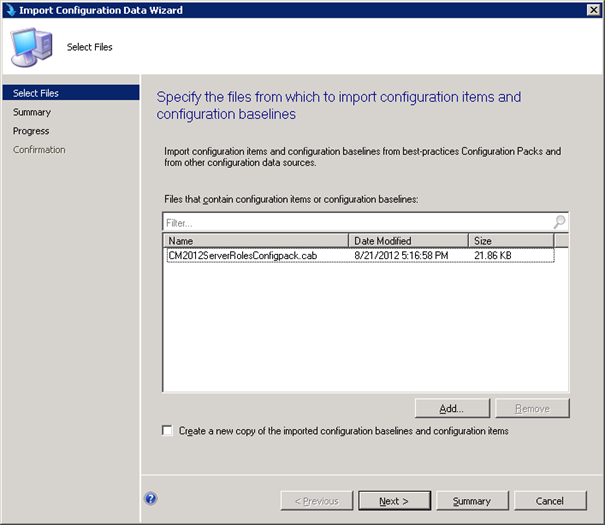This screenshot has width=605, height=525.
Task: Sort files by Date Modified column
Action: point(408,241)
